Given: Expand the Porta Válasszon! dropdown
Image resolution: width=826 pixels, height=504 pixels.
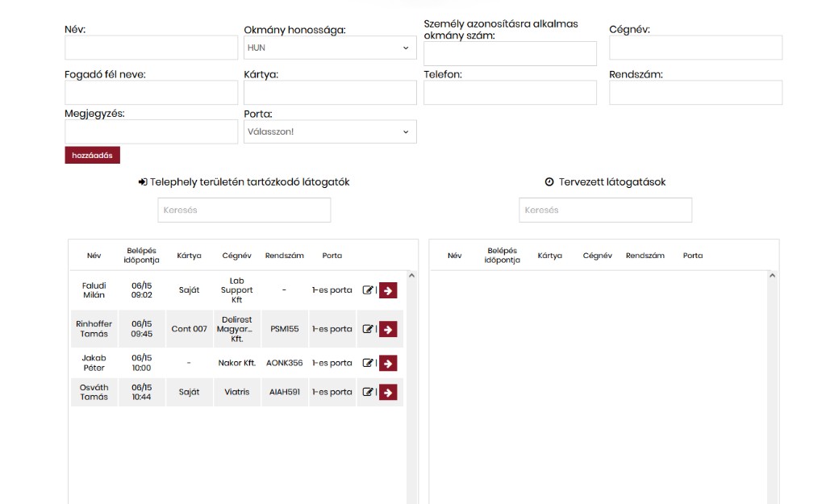Looking at the screenshot, I should coord(330,131).
